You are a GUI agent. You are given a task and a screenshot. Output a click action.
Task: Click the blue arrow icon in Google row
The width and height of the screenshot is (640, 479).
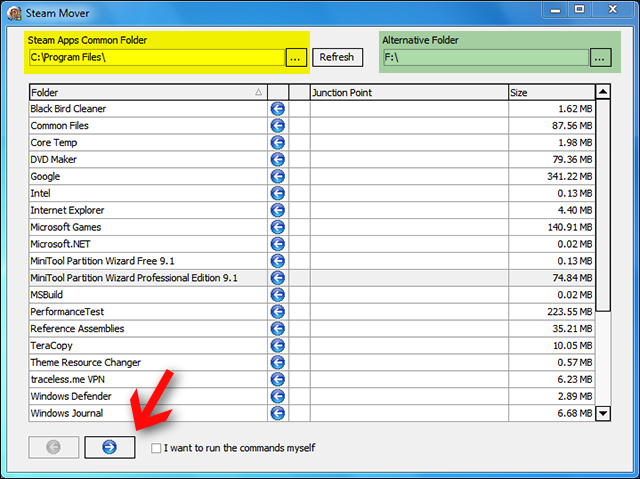click(278, 176)
